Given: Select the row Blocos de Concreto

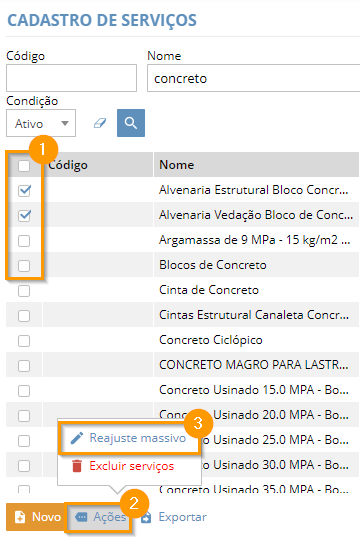Looking at the screenshot, I should click(x=182, y=265).
